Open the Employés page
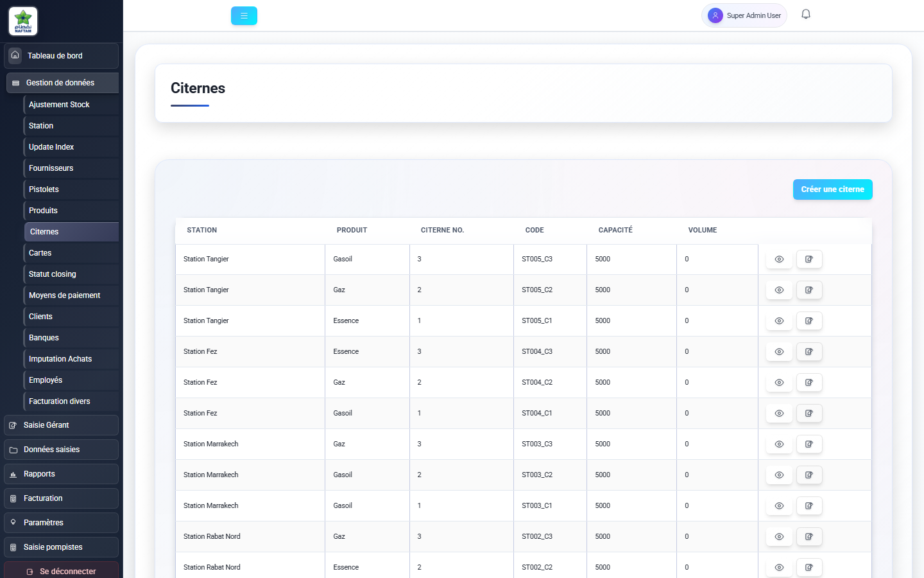The height and width of the screenshot is (578, 924). (x=71, y=380)
